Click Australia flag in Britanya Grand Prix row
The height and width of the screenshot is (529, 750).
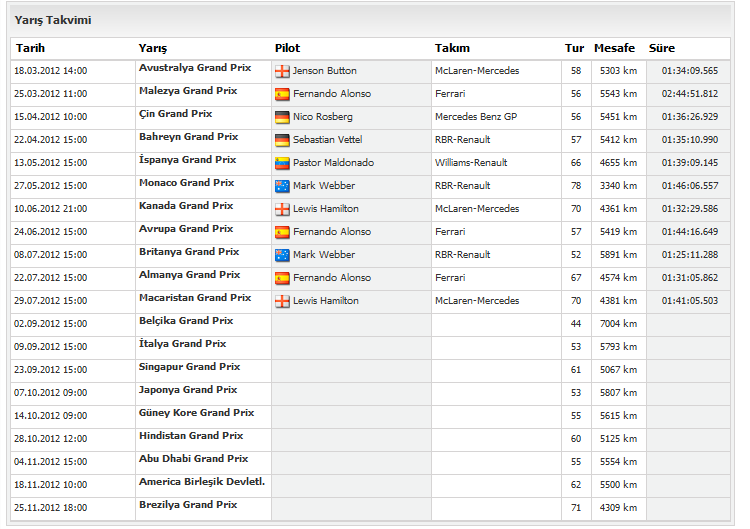282,255
